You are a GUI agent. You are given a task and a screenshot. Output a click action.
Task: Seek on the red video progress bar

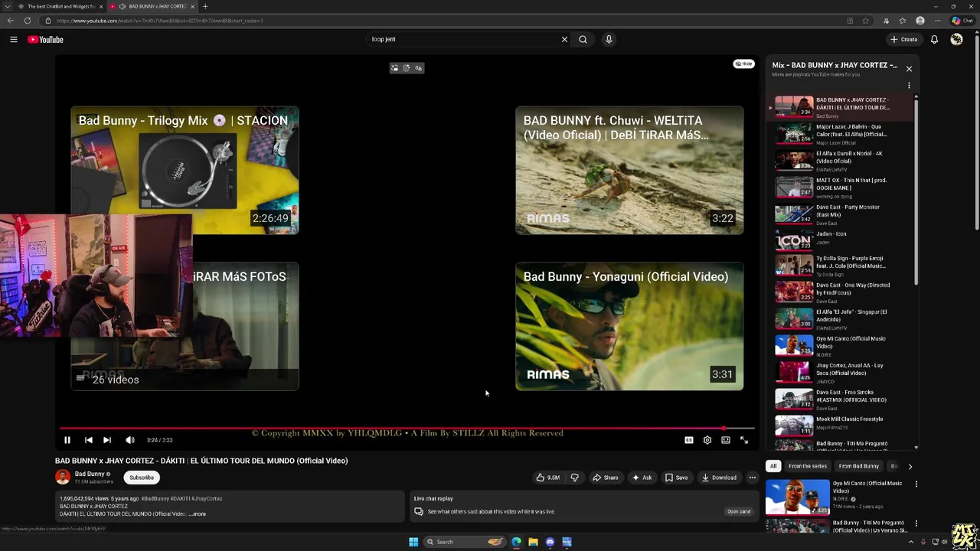[x=406, y=429]
